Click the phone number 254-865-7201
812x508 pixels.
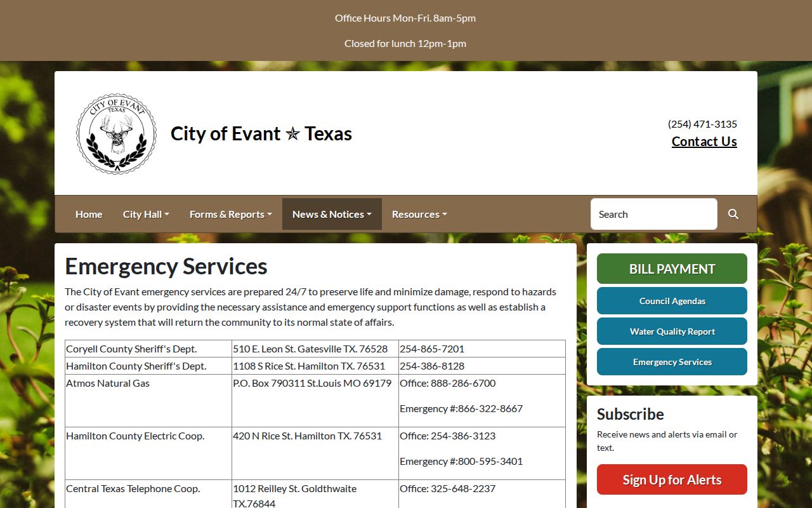(x=432, y=349)
